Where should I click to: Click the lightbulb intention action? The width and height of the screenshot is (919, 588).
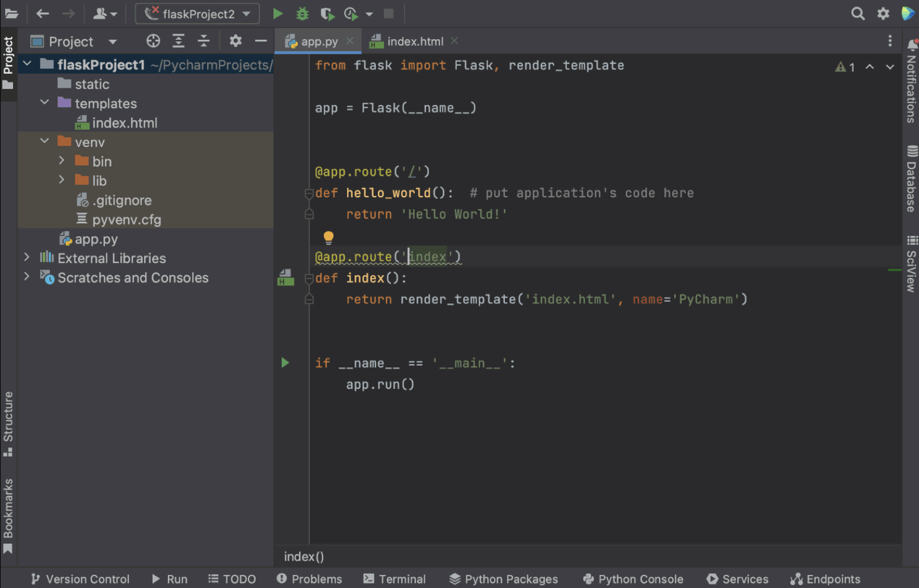click(x=328, y=236)
